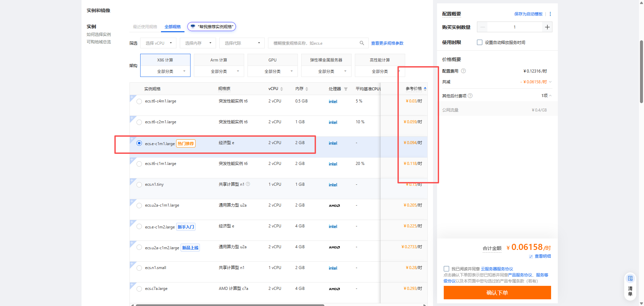Image resolution: width=644 pixels, height=306 pixels.
Task: Click the search magnifier icon in spec filter
Action: pos(362,43)
